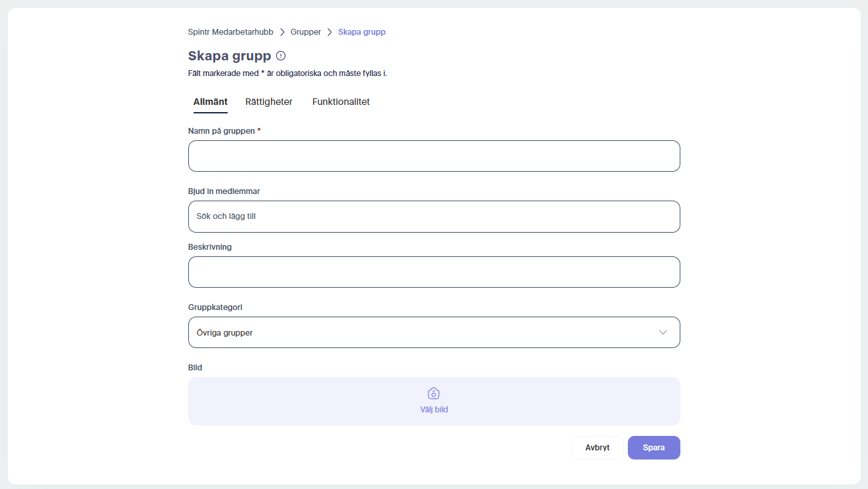Click the Skapa grupp heading
The width and height of the screenshot is (868, 489).
tap(230, 56)
